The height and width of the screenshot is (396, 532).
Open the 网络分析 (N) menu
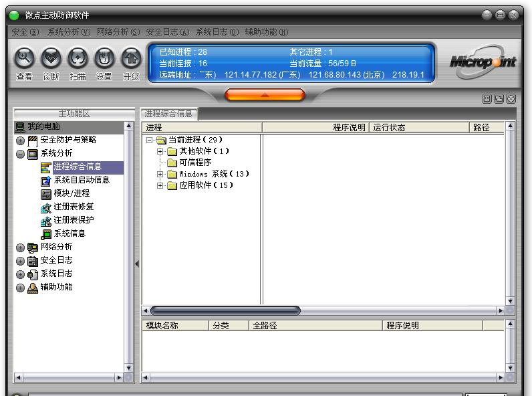[118, 32]
